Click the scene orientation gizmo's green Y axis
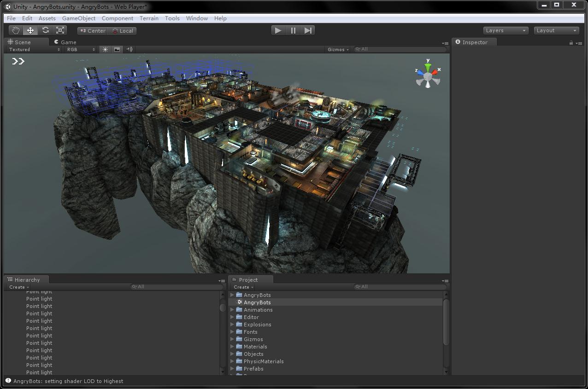 click(x=428, y=66)
